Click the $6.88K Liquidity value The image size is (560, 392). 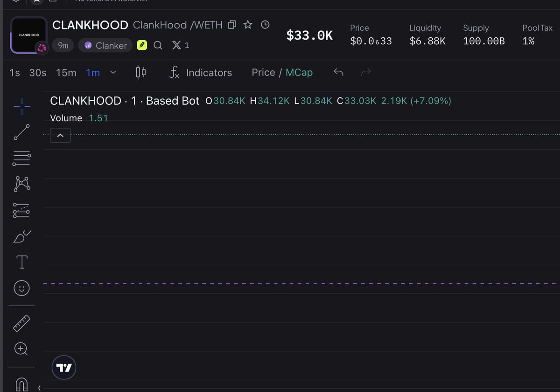427,41
